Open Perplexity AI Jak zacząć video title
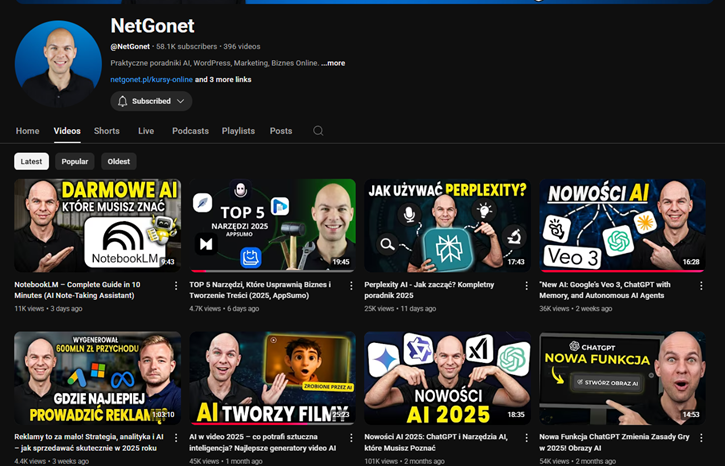 [429, 290]
